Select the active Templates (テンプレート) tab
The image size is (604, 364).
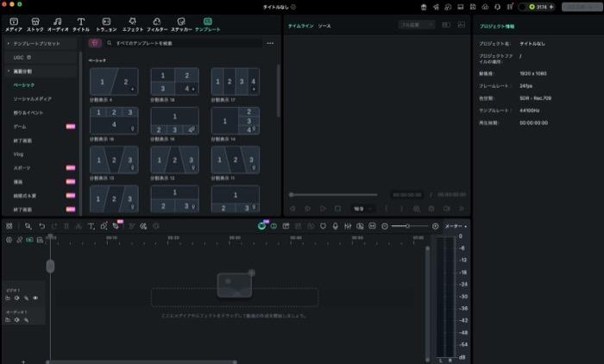click(x=208, y=24)
